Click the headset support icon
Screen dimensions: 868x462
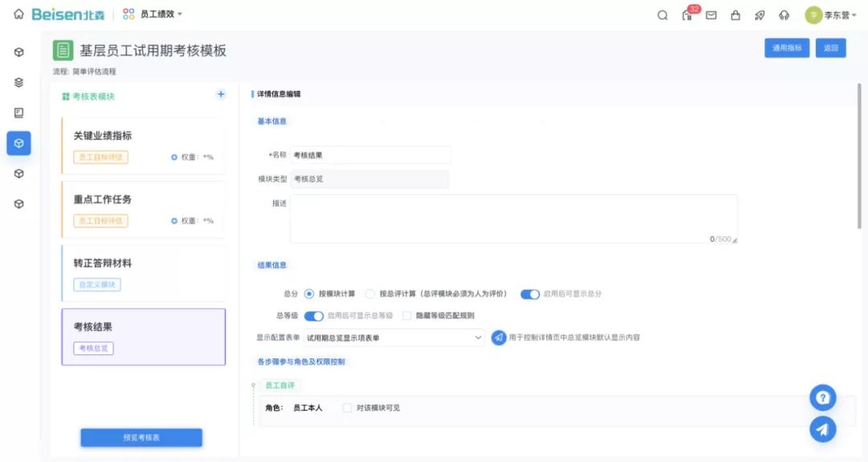coord(784,14)
